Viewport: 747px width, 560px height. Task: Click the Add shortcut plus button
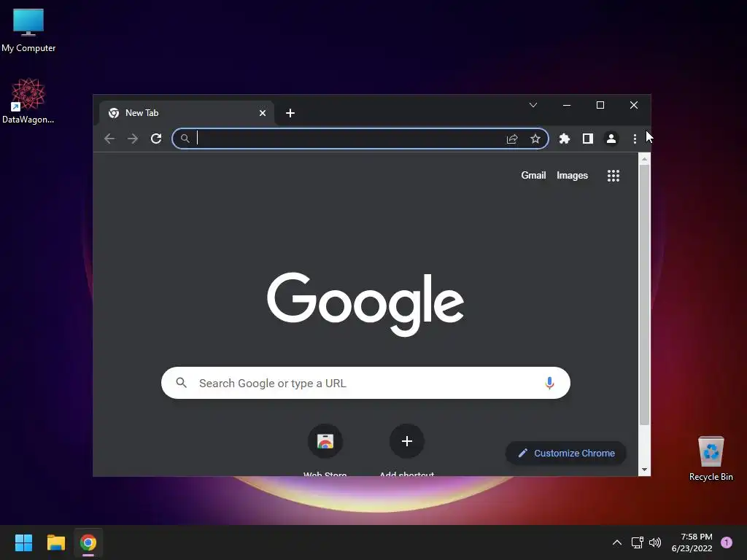(x=407, y=441)
